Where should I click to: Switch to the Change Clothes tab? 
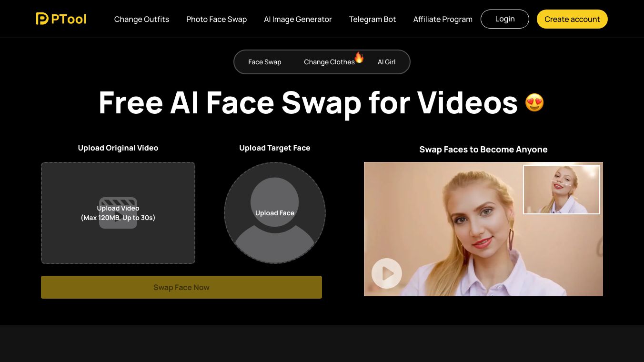pos(329,62)
